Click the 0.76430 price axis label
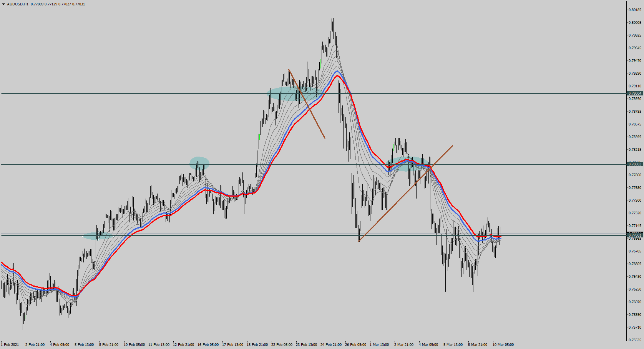This screenshot has width=644, height=349. point(635,277)
